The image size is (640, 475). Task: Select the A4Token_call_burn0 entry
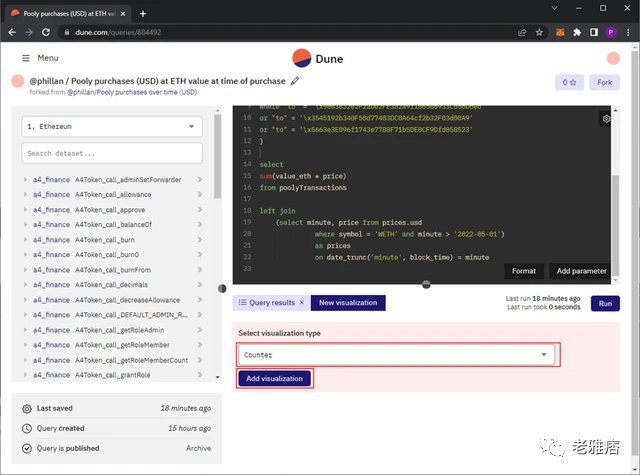point(107,255)
